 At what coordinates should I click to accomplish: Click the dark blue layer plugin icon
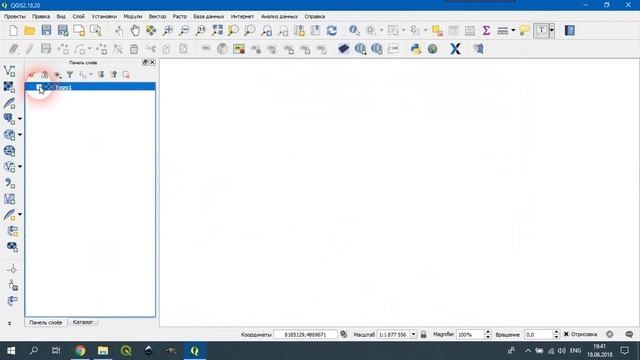(x=344, y=49)
